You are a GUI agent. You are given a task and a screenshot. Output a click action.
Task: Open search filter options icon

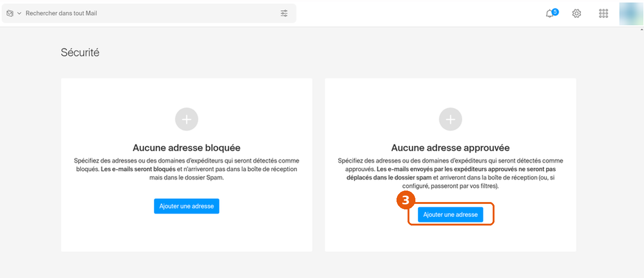(x=284, y=13)
